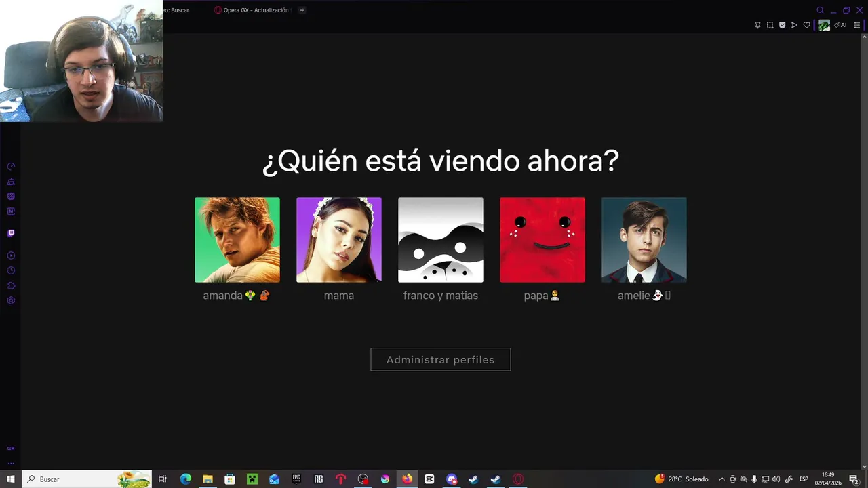Open the ad blocker shield icon

tap(782, 25)
